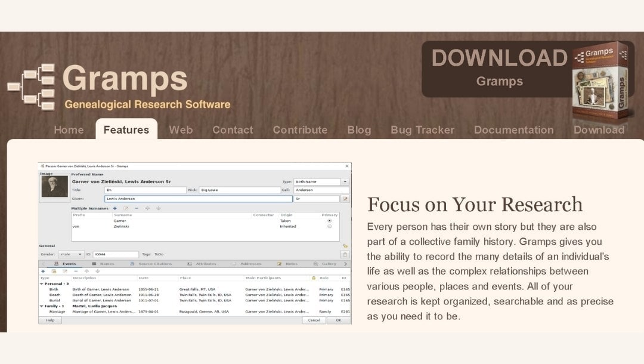Set Zieliński as the primary surname

point(331,227)
